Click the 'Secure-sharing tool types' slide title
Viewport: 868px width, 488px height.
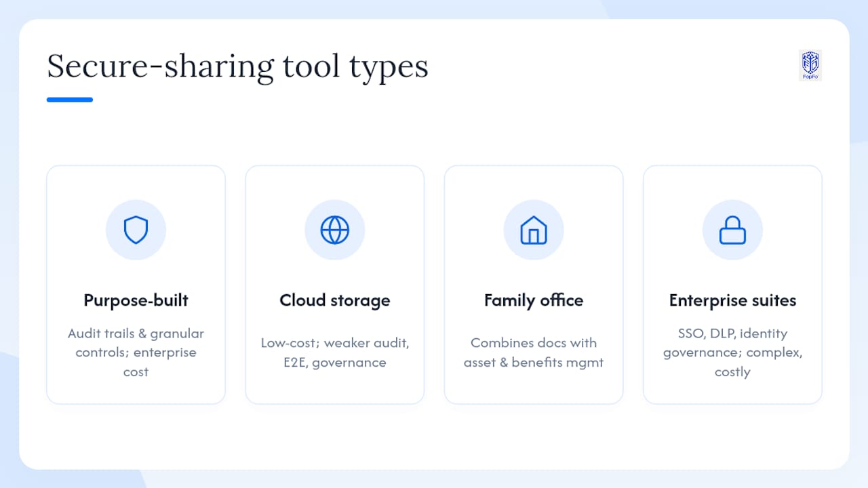[237, 66]
